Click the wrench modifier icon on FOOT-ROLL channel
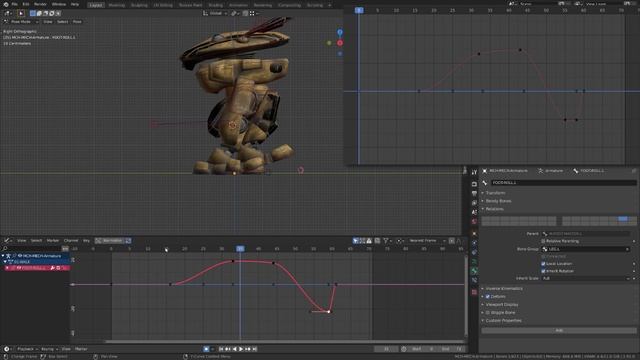Screen dimensions: 640x360 tap(52, 268)
